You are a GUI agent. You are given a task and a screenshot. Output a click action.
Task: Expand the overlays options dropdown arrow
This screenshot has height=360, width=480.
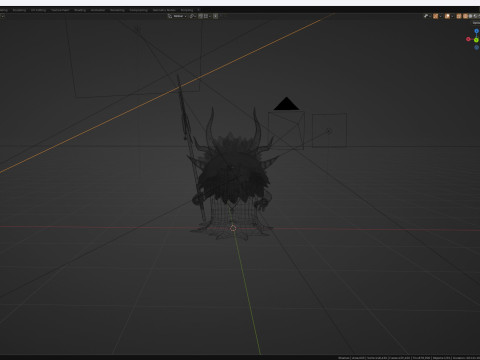pos(452,16)
